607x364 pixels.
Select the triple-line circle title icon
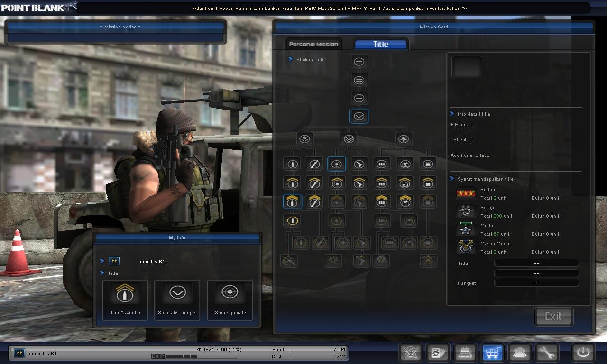[x=359, y=98]
